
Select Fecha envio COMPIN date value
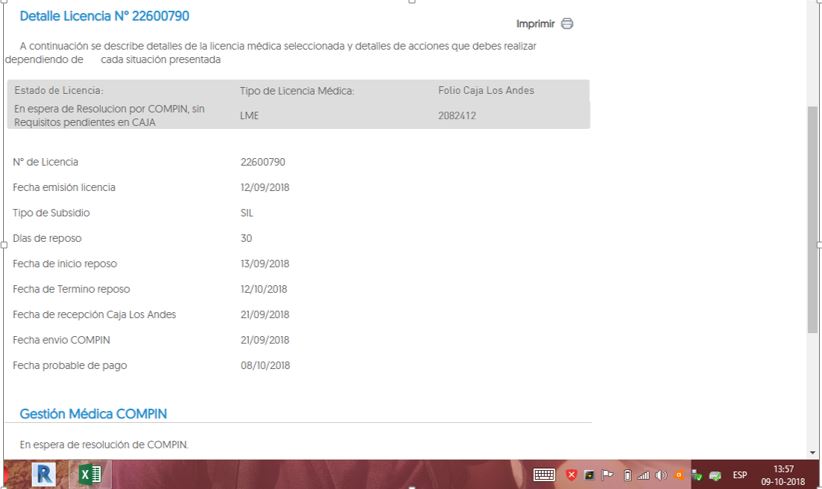pos(265,340)
